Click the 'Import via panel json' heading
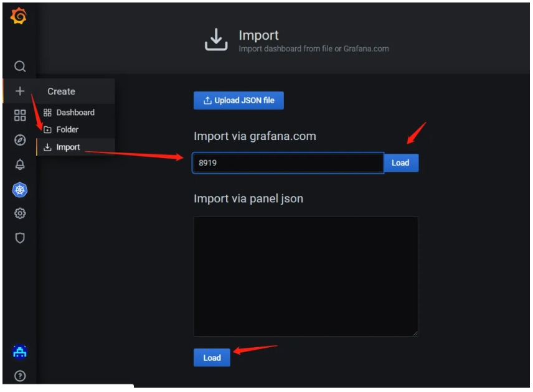This screenshot has width=533, height=392. click(x=248, y=198)
